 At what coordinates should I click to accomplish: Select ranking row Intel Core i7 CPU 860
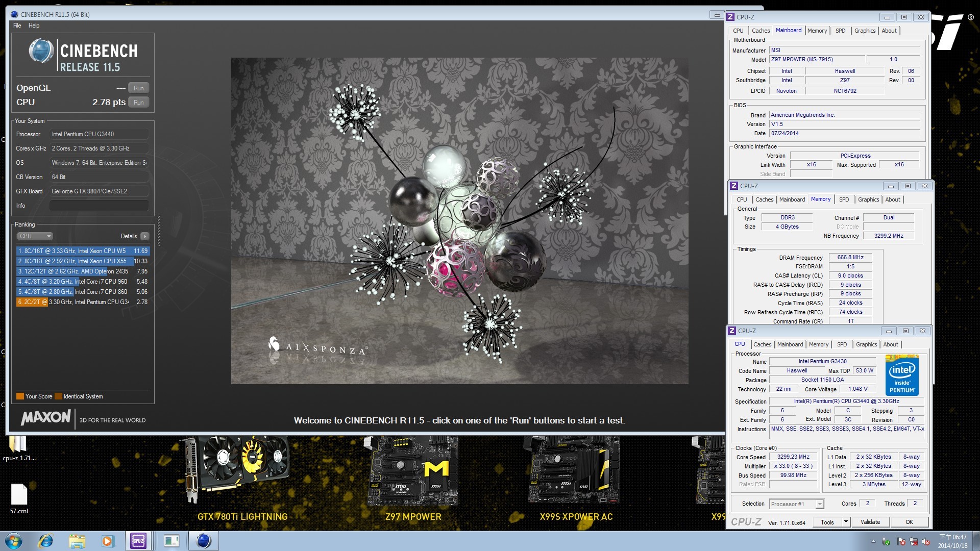83,292
